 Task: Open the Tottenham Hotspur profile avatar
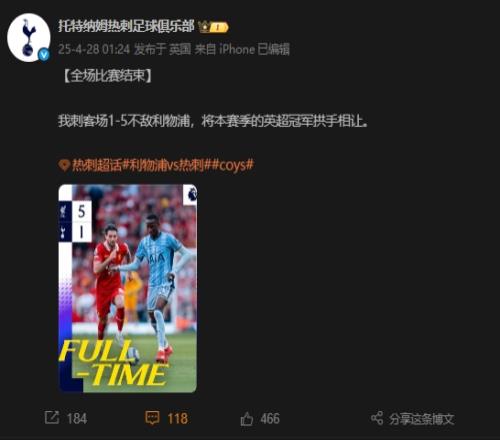click(29, 37)
